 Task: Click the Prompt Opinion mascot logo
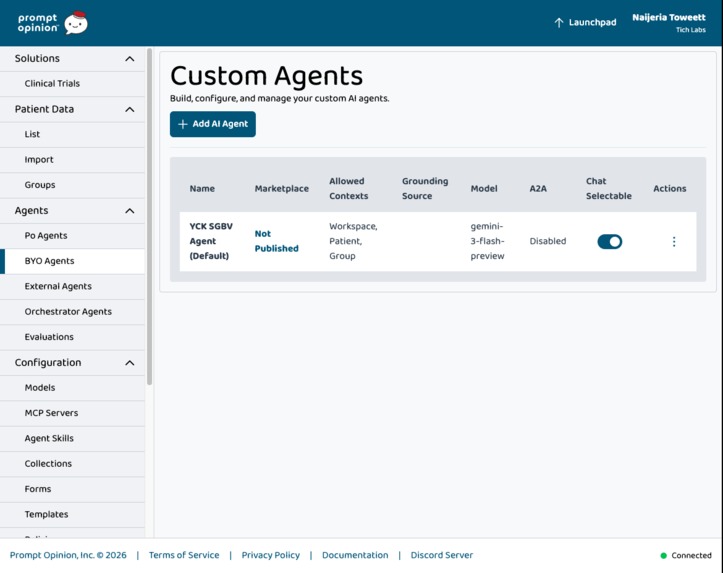point(76,23)
